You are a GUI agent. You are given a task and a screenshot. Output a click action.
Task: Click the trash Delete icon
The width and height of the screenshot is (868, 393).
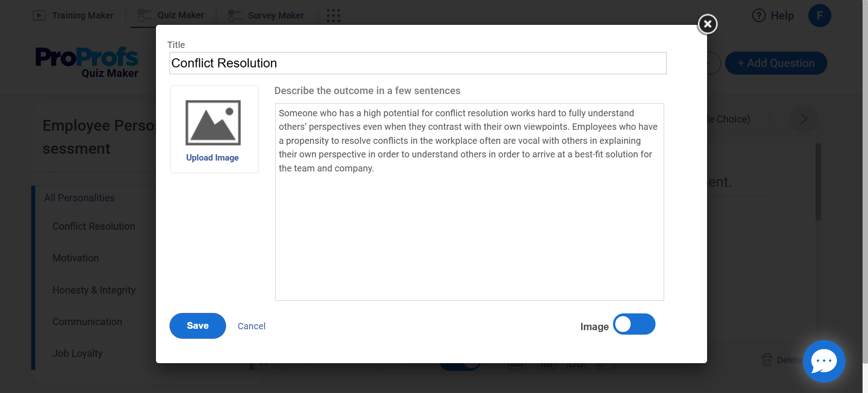tap(767, 360)
